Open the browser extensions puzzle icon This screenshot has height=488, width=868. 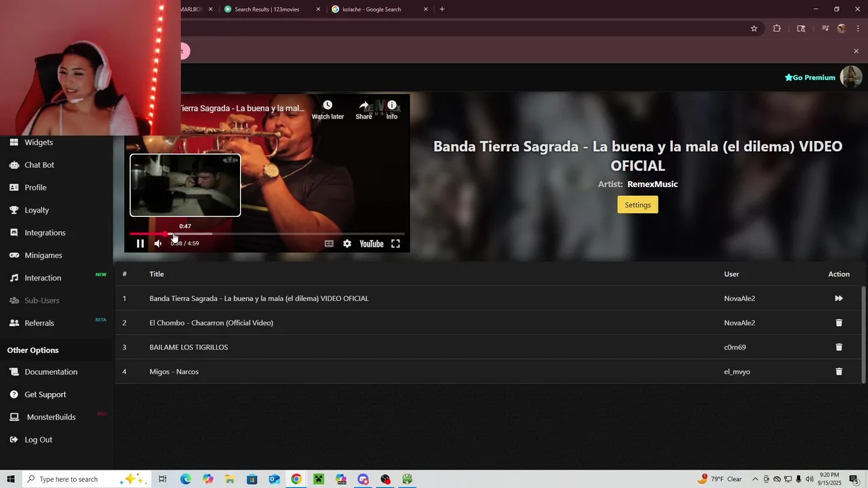point(777,28)
